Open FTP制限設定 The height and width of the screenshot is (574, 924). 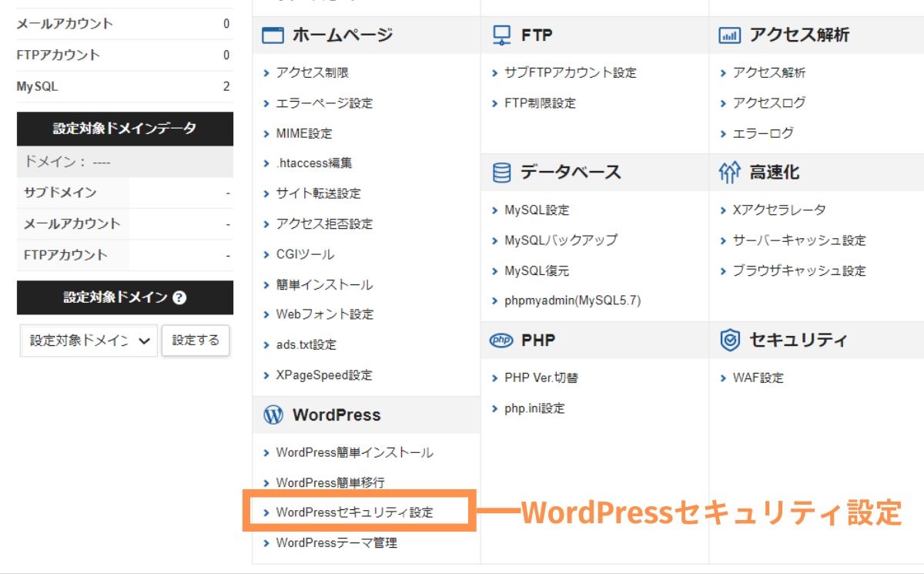point(540,102)
